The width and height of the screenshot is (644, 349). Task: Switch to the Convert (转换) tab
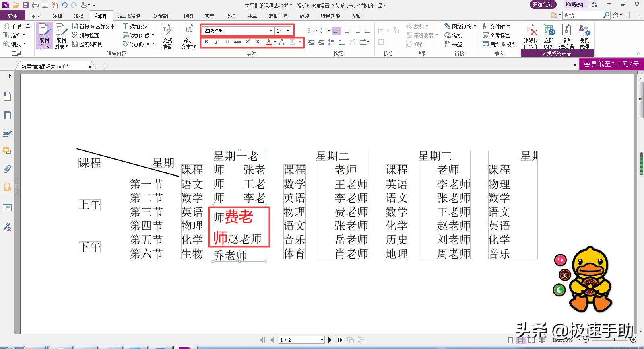[79, 16]
